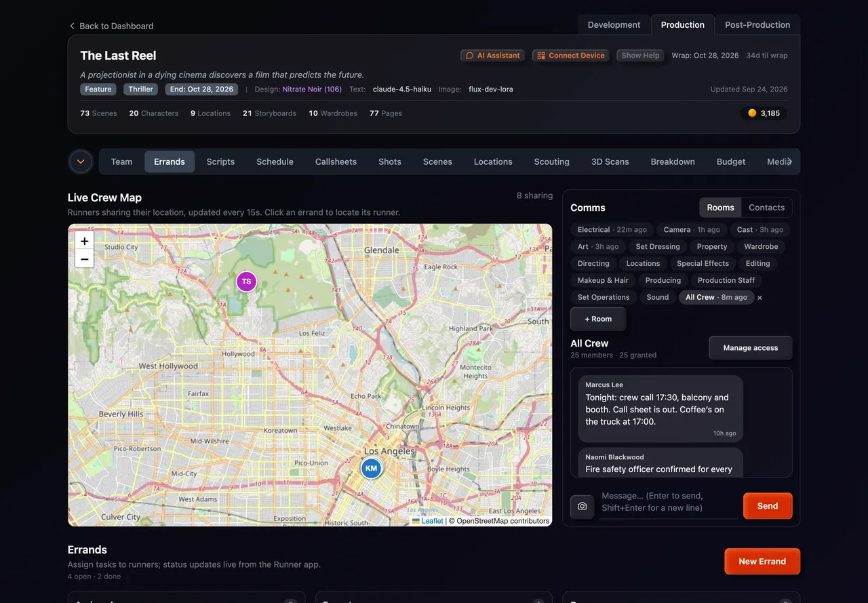Select the Production phase tab

(x=683, y=25)
